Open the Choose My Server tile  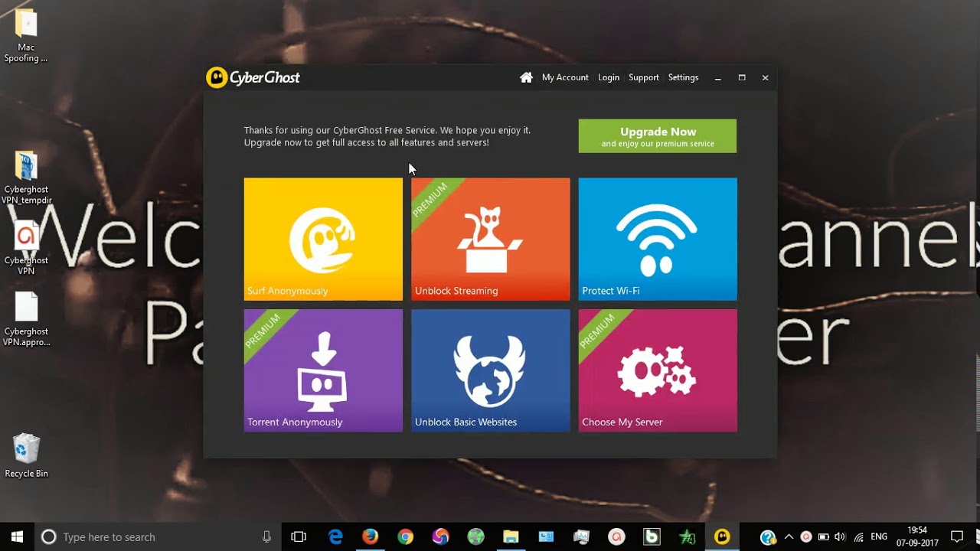tap(658, 370)
